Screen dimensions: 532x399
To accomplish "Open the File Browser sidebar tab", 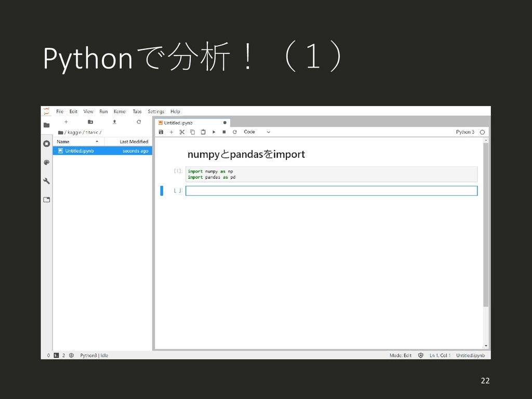I will [47, 125].
